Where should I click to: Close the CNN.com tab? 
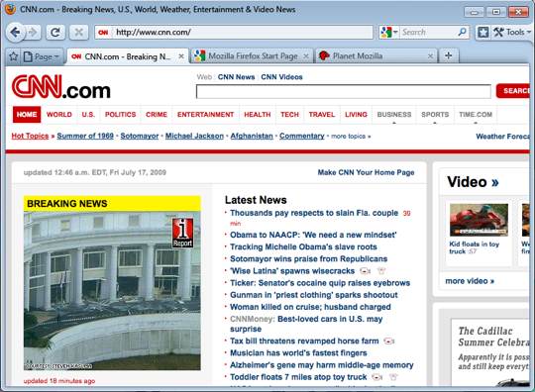point(181,56)
